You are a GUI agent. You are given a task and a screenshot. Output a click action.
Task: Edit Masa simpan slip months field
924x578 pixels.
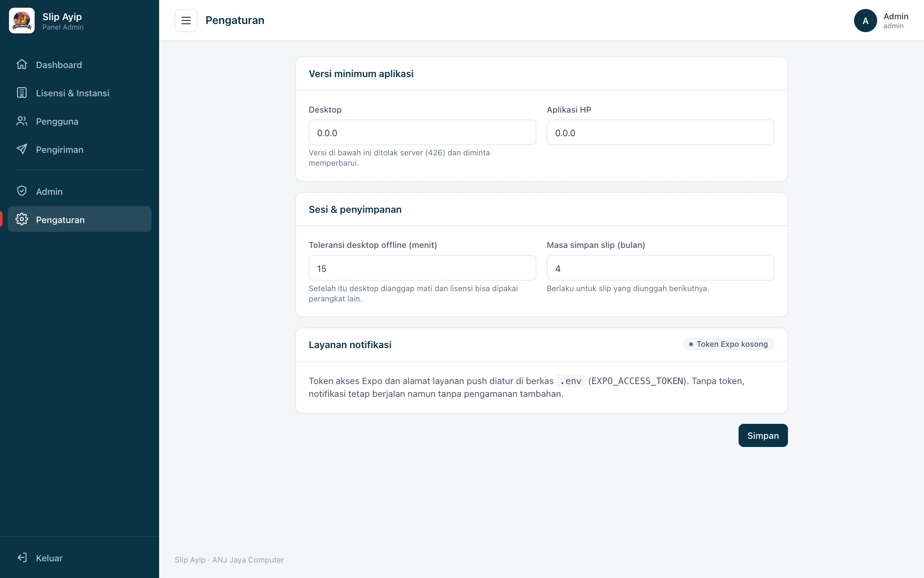click(x=660, y=268)
